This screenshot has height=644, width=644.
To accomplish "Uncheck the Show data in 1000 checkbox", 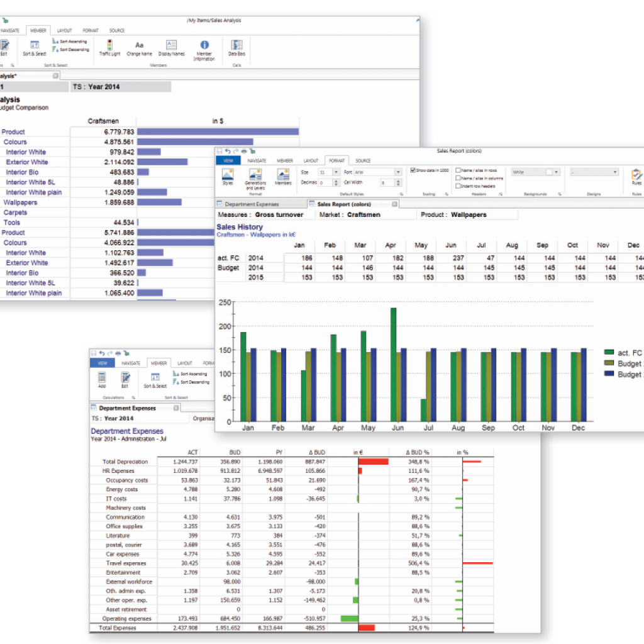I will point(413,170).
